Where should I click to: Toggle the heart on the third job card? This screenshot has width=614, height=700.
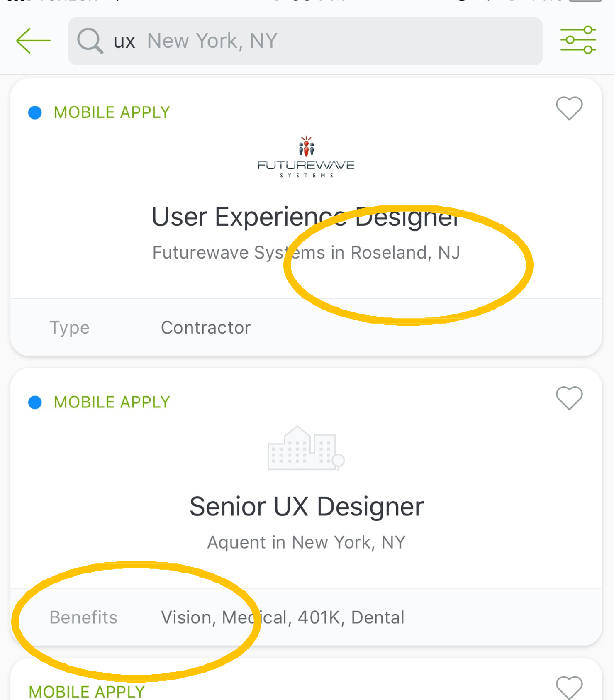(569, 687)
